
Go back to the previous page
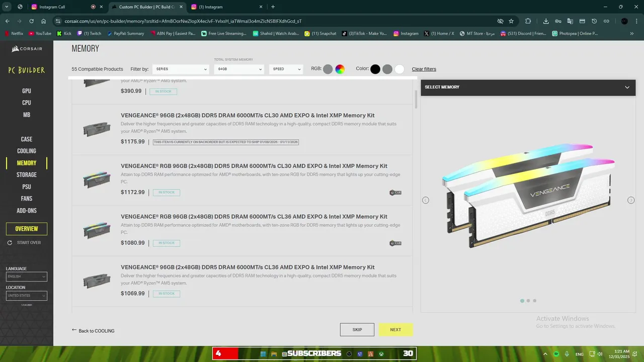pos(8,21)
